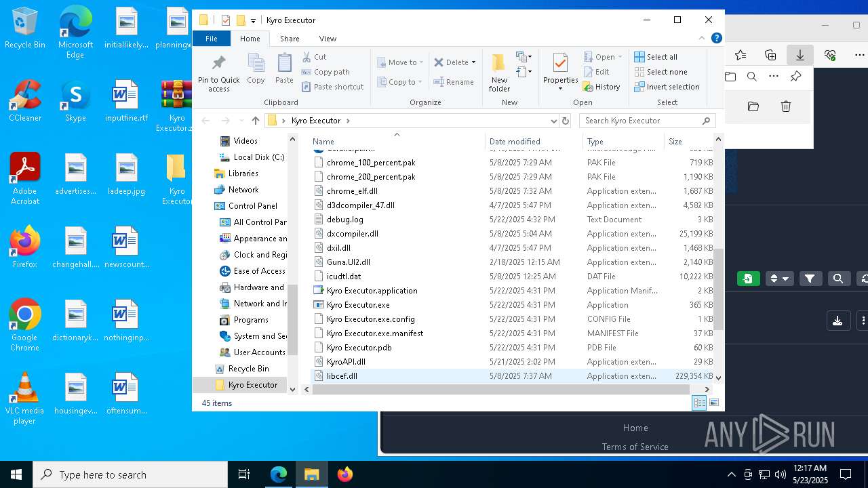The width and height of the screenshot is (868, 488).
Task: Refresh the Kyro Executor folder view
Action: [x=566, y=121]
